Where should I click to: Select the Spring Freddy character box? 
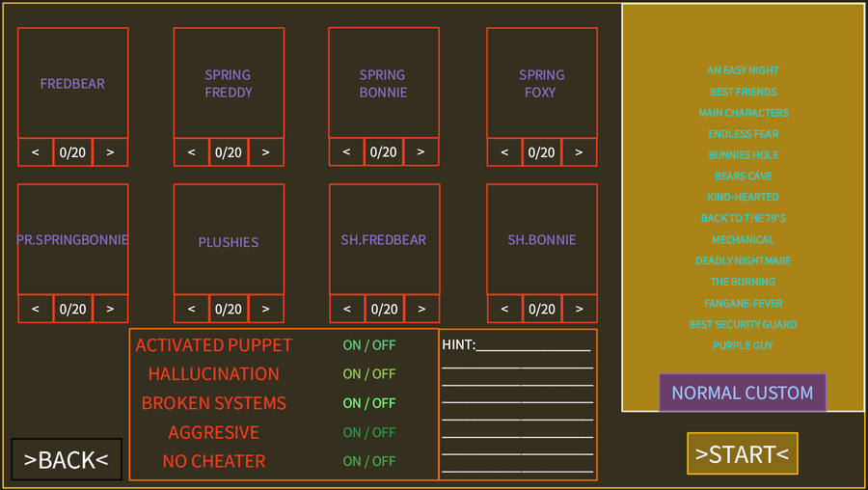[x=229, y=83]
